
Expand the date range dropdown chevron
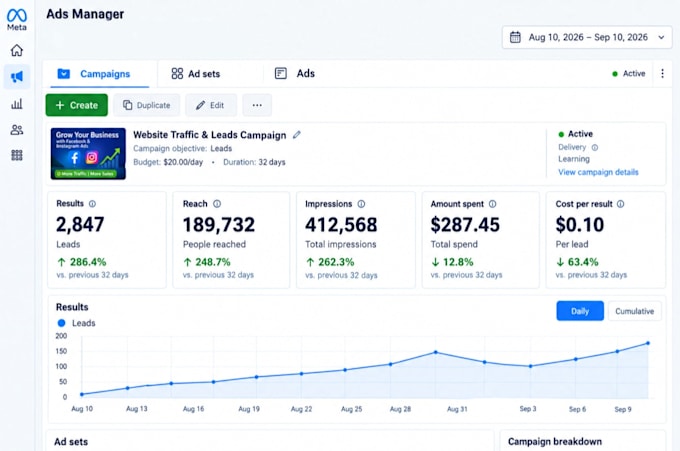pos(661,37)
